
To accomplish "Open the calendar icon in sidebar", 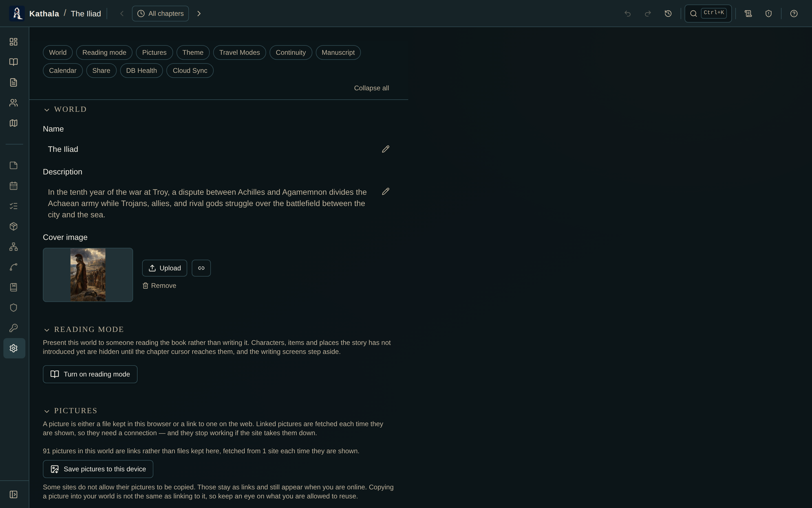I will click(14, 186).
